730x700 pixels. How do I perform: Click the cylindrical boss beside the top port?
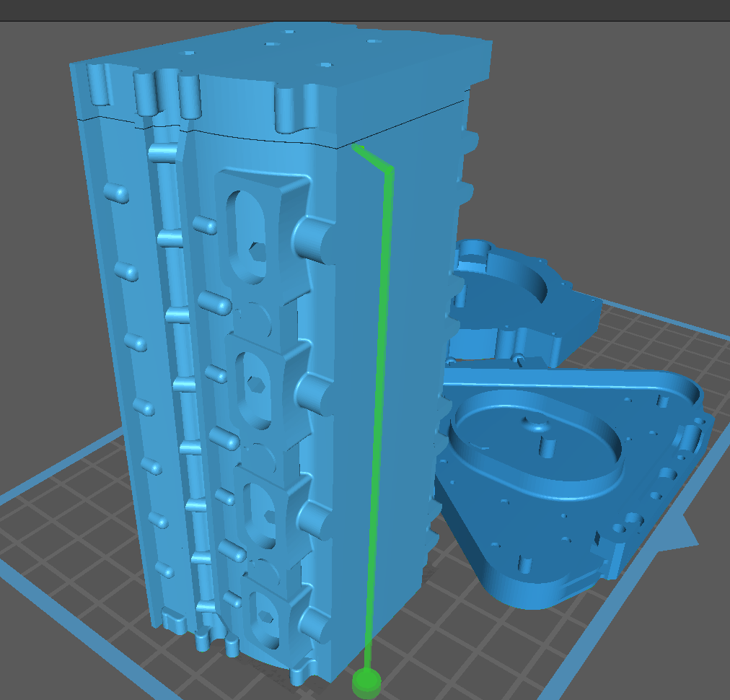315,240
